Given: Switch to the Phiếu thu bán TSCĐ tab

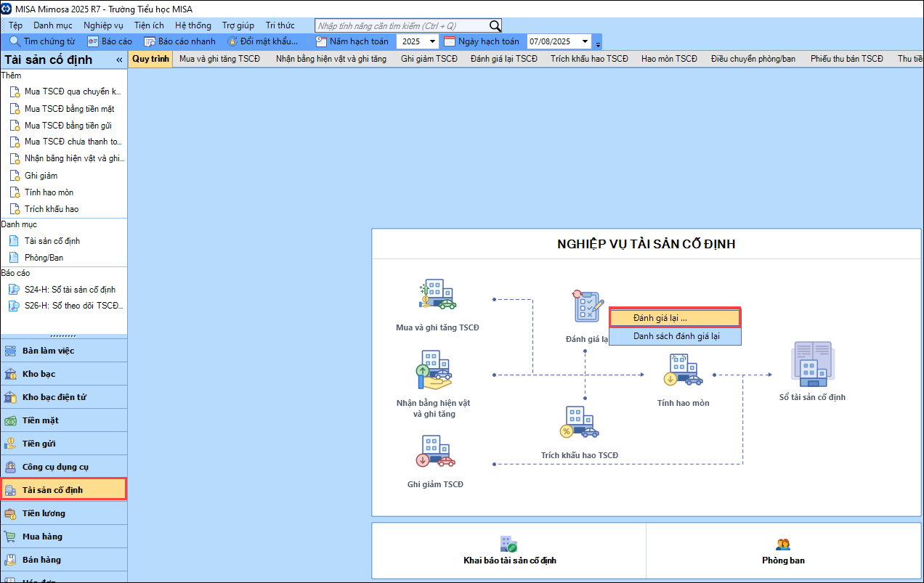Looking at the screenshot, I should (847, 59).
